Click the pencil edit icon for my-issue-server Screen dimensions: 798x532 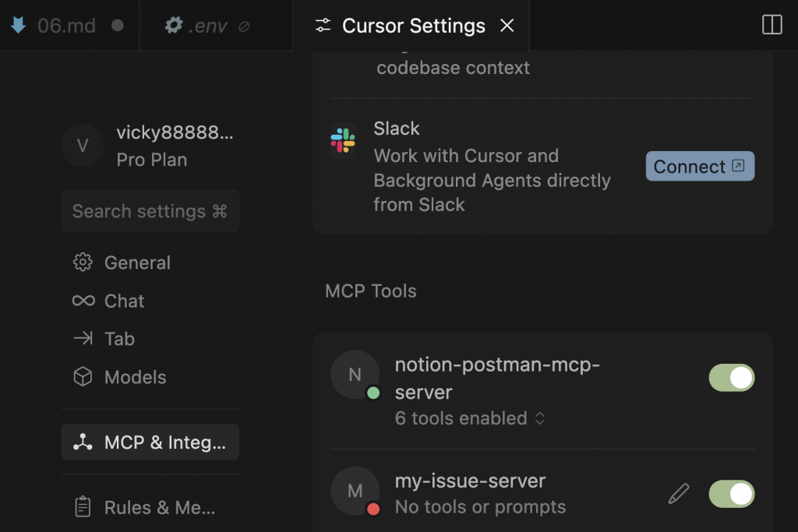[x=679, y=493]
